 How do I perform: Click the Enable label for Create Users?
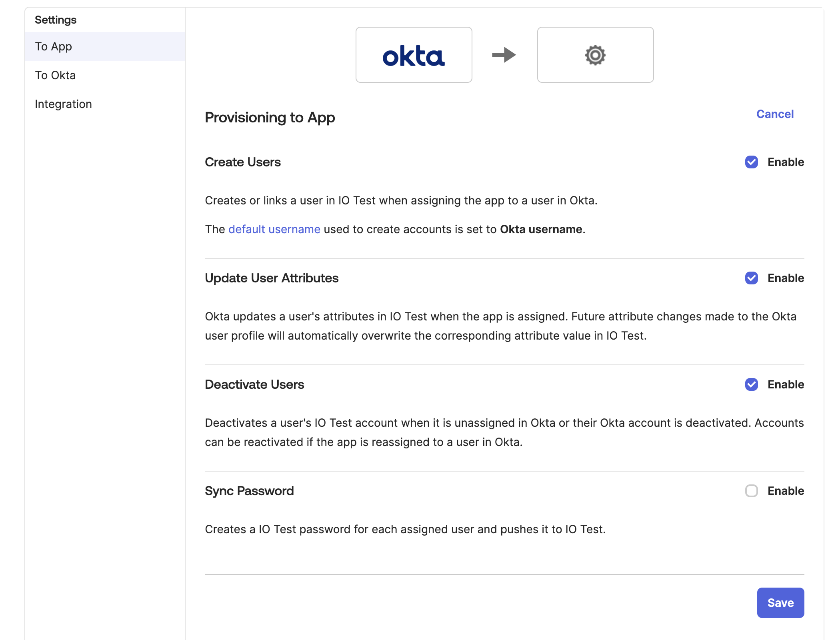coord(786,162)
